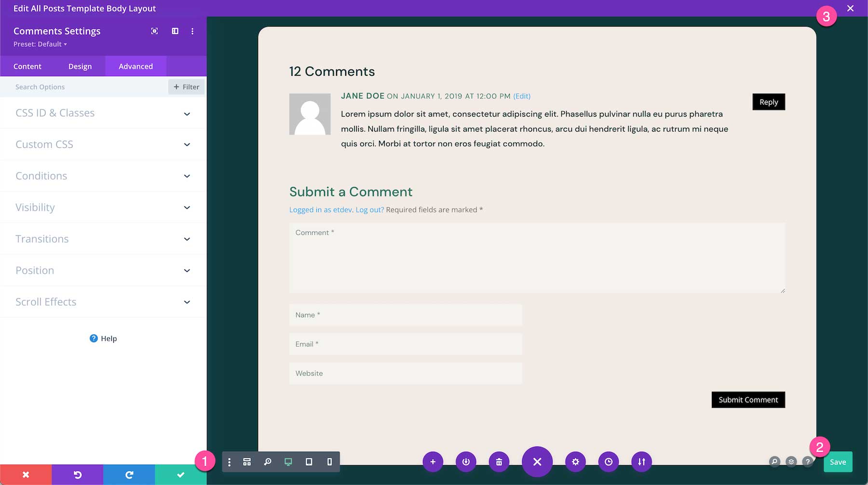Click the + Filter button
The image size is (868, 485).
[187, 87]
